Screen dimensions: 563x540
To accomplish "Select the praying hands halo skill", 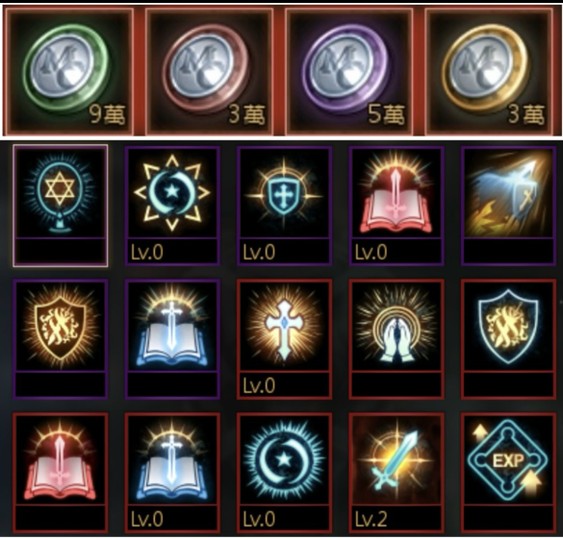I will (x=396, y=339).
